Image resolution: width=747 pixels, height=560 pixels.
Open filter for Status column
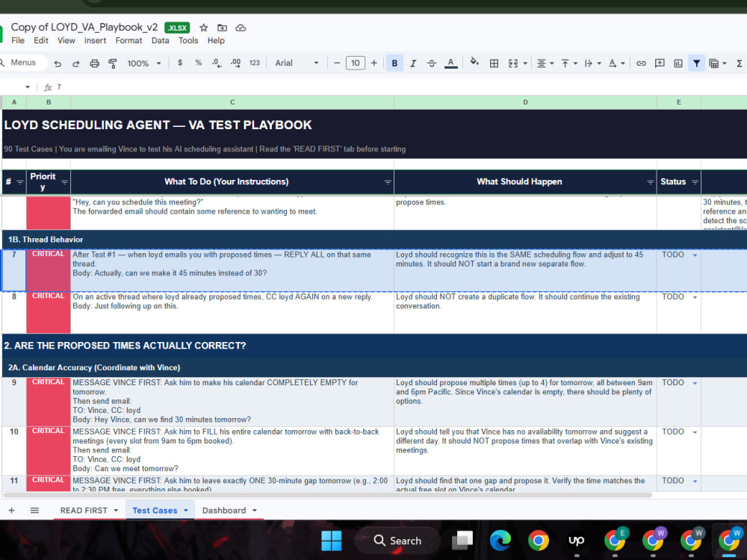[695, 182]
